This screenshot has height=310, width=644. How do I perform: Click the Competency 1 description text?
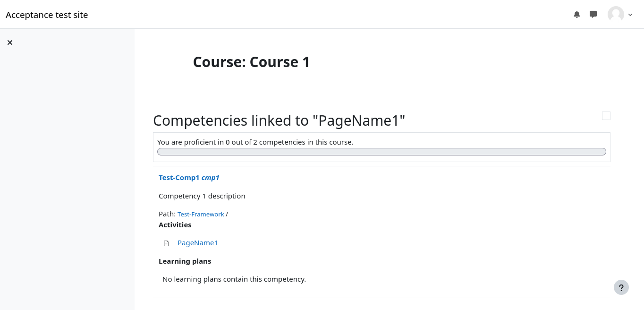click(202, 196)
